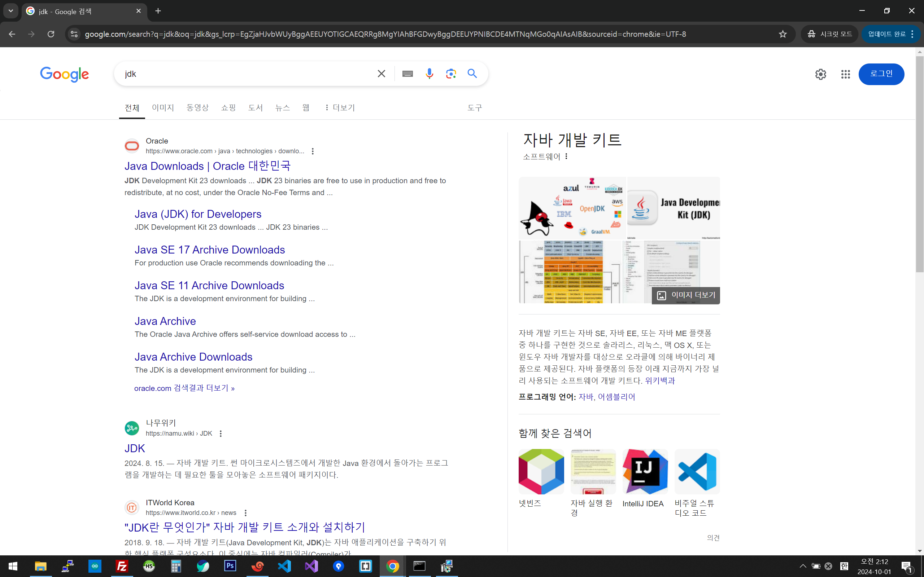Open the Google apps grid icon
Viewport: 924px width, 577px height.
(845, 74)
